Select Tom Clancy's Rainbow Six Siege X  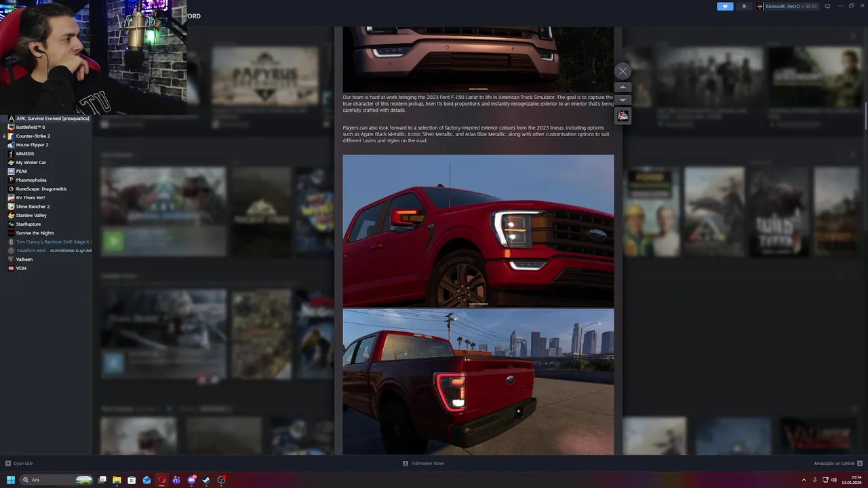coord(53,241)
